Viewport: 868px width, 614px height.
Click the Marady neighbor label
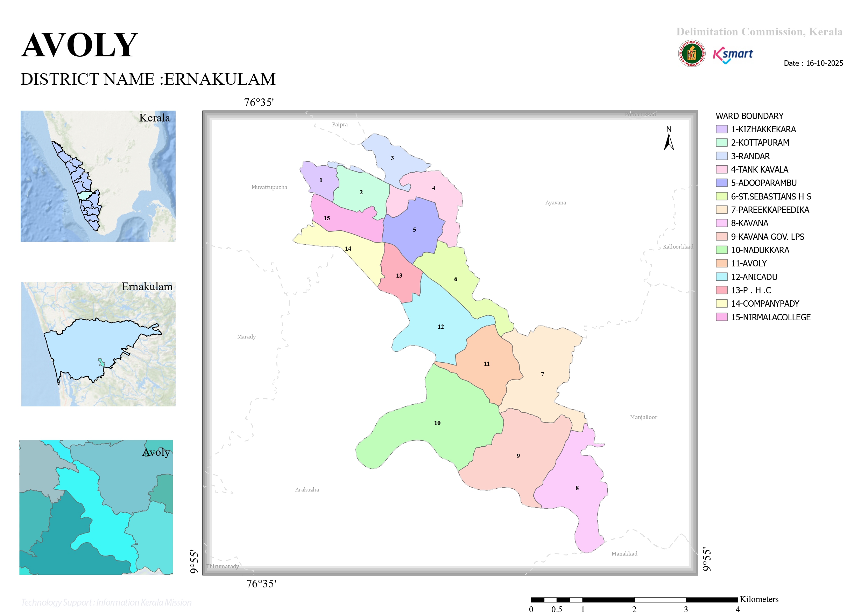[x=247, y=337]
